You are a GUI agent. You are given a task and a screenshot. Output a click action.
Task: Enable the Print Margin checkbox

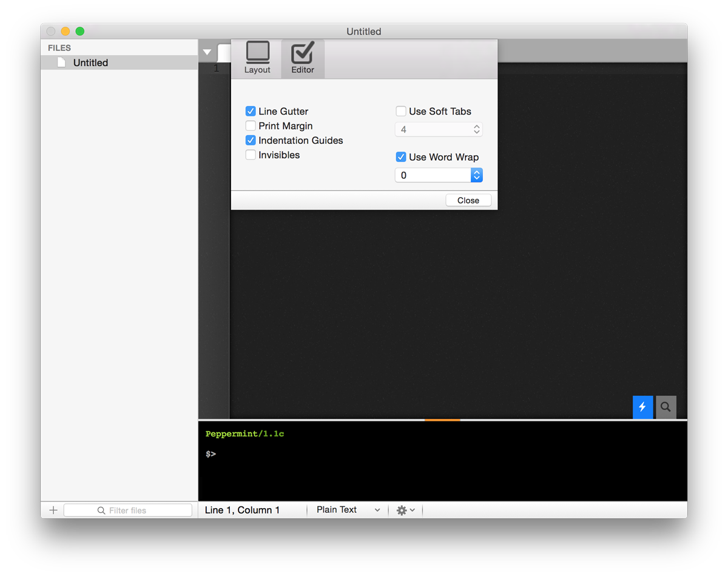(250, 126)
